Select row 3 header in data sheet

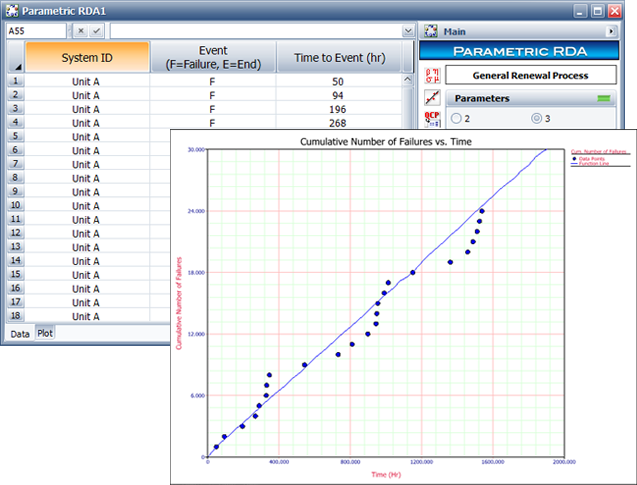[15, 108]
